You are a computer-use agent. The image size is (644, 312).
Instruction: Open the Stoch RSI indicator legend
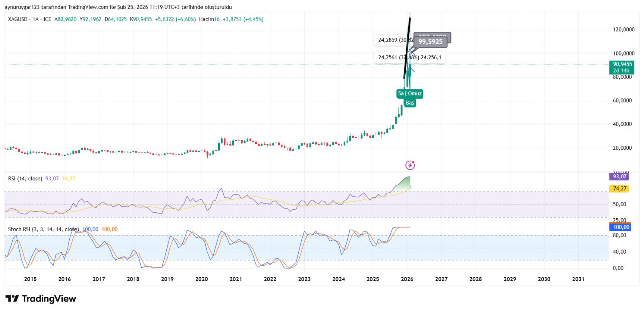pos(43,229)
